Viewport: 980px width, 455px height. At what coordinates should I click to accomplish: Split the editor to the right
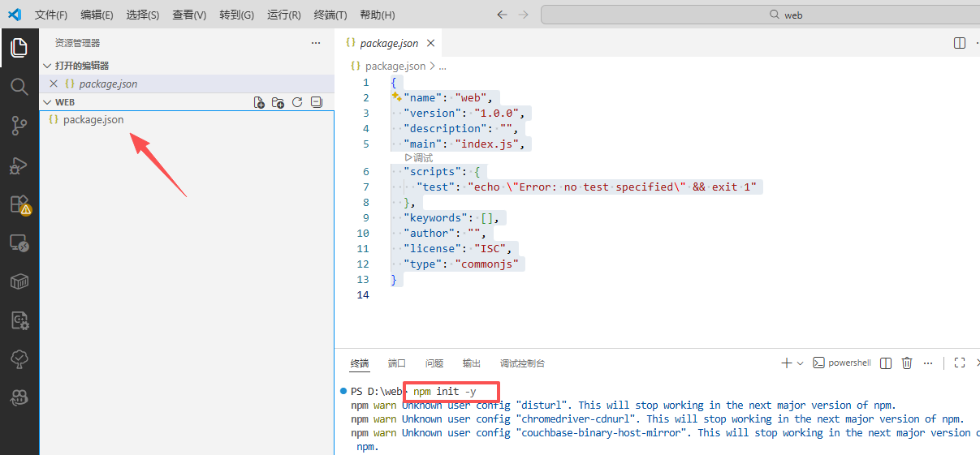click(960, 43)
